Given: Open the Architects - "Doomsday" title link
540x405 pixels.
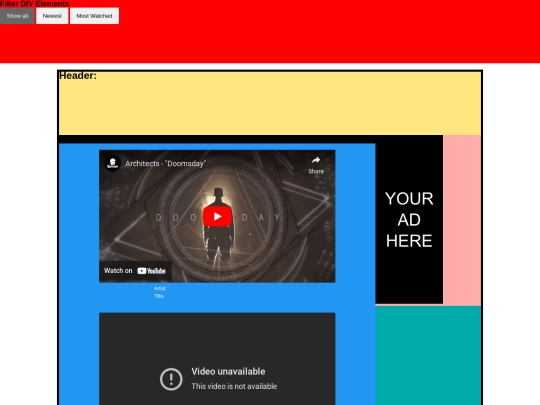Looking at the screenshot, I should pyautogui.click(x=165, y=164).
